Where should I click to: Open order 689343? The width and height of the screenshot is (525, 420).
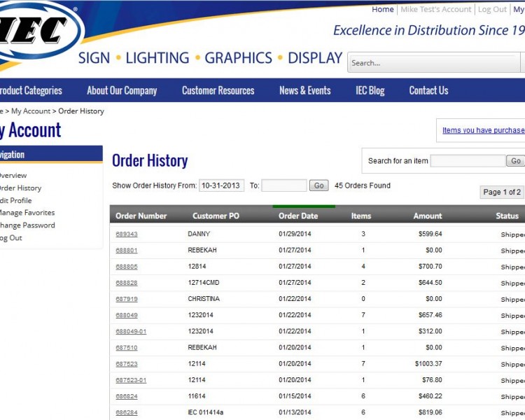127,234
